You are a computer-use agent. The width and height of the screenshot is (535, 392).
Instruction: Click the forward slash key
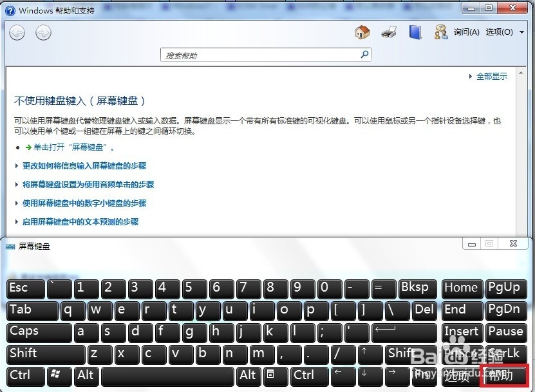click(343, 355)
